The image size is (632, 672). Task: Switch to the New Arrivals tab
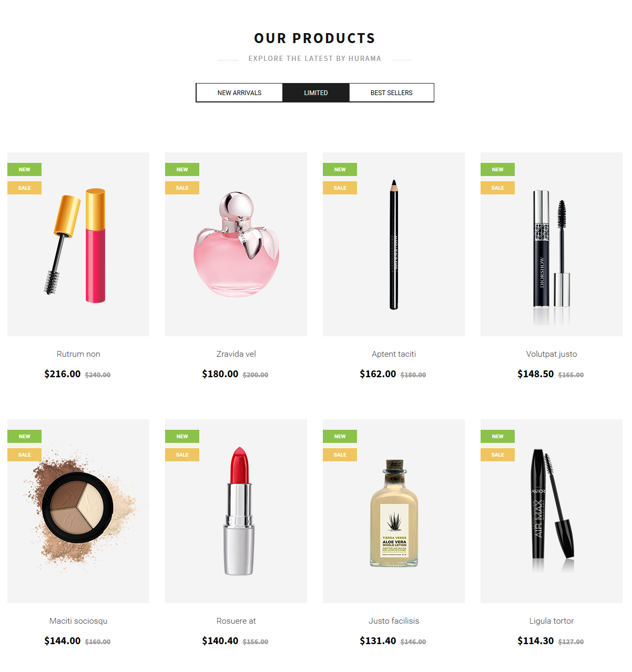point(239,92)
